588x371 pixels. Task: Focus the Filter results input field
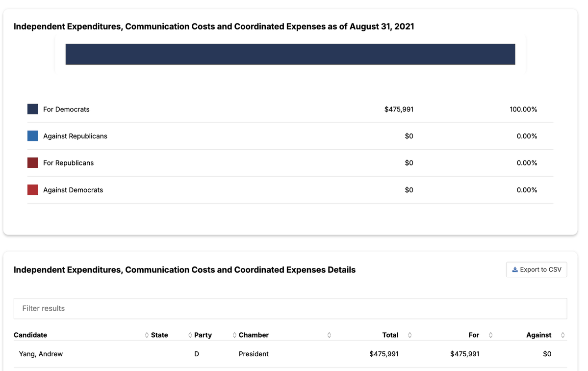point(290,308)
